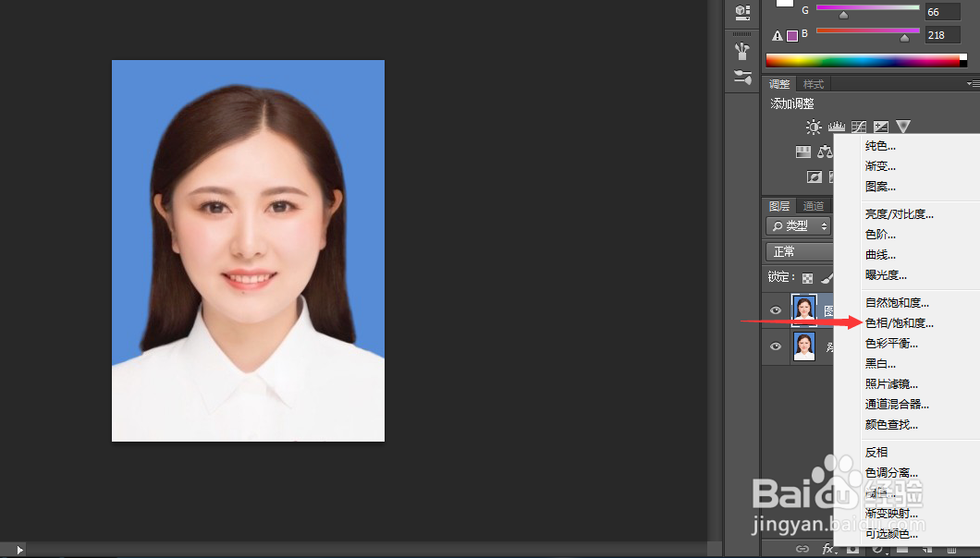Open the 3D panel icon in sidebar
Image resolution: width=980 pixels, height=558 pixels.
point(741,13)
